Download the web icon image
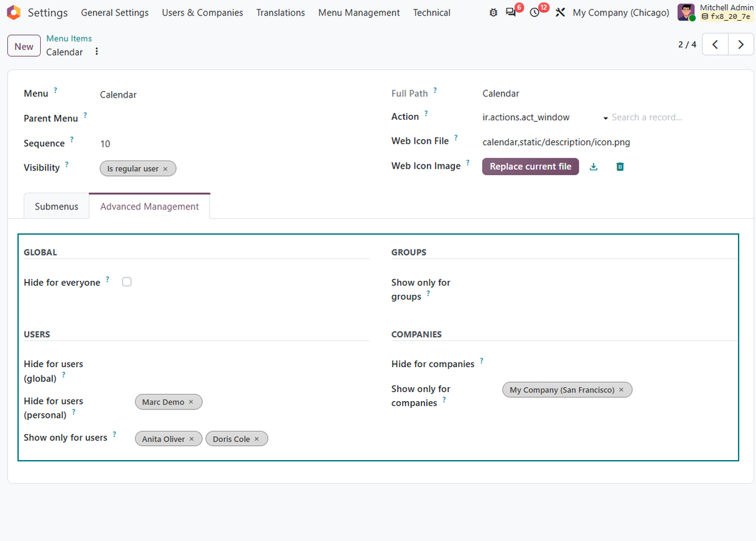The height and width of the screenshot is (541, 756). (593, 167)
